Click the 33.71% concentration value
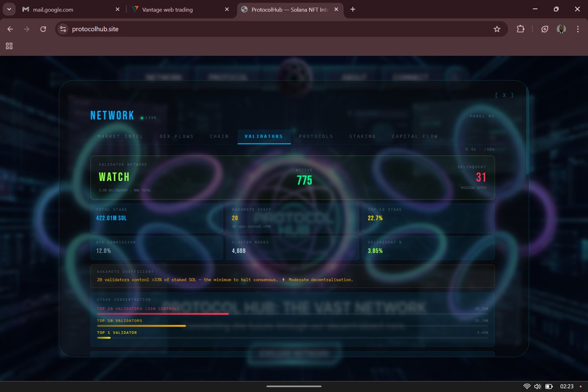Viewport: 588px width, 392px height. [481, 309]
